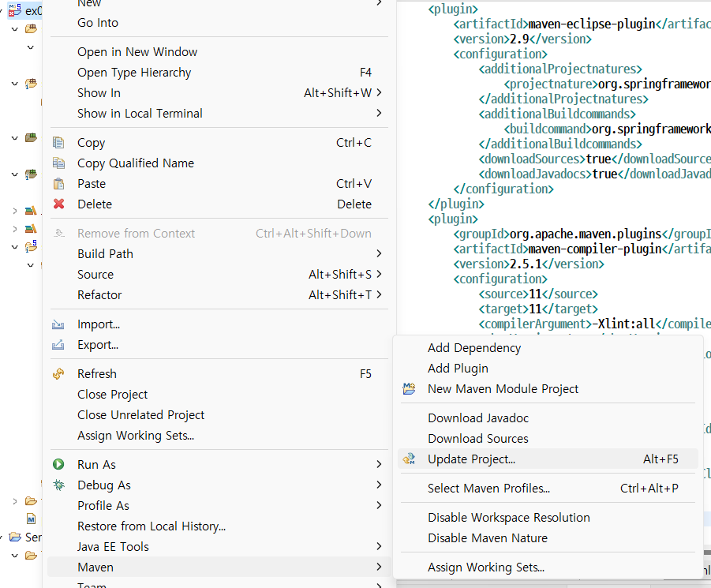This screenshot has height=588, width=711.
Task: Choose Disable Maven Nature
Action: (488, 538)
